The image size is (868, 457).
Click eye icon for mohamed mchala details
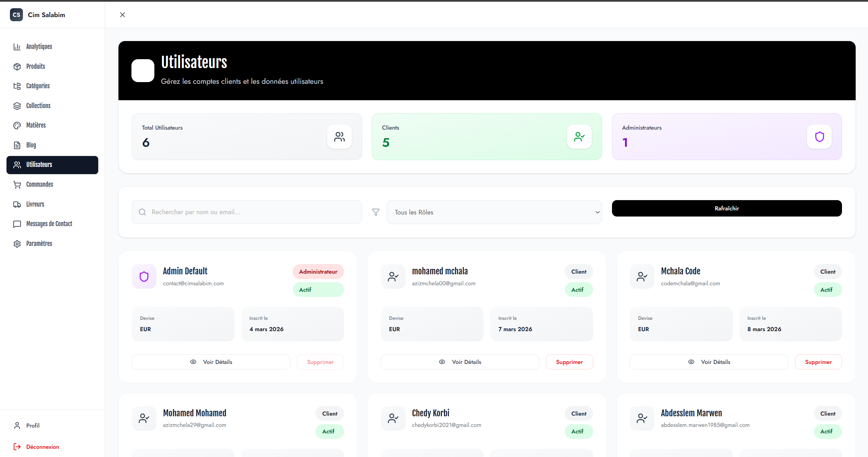coord(442,362)
